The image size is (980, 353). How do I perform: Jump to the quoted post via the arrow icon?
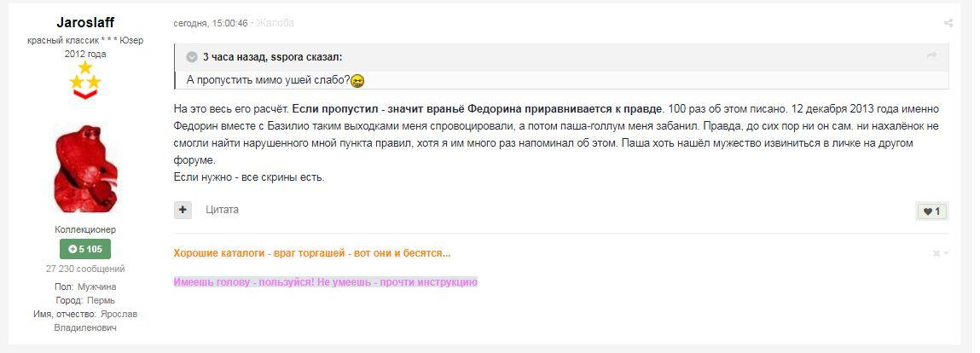[x=931, y=55]
